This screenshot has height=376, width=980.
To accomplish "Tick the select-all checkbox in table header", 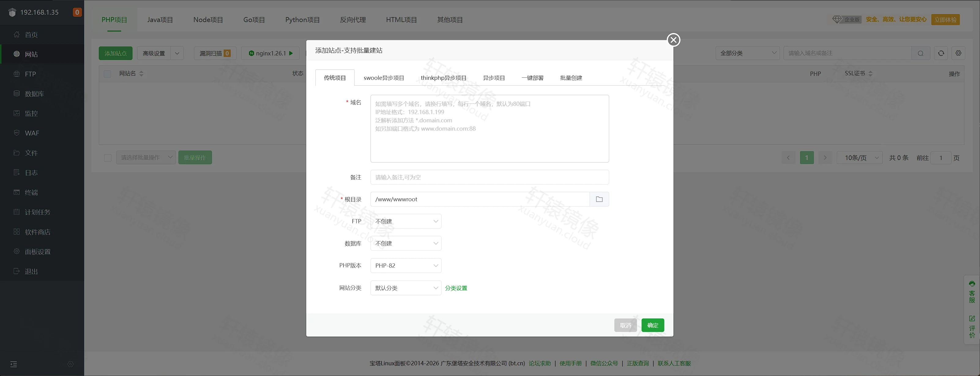I will tap(107, 74).
